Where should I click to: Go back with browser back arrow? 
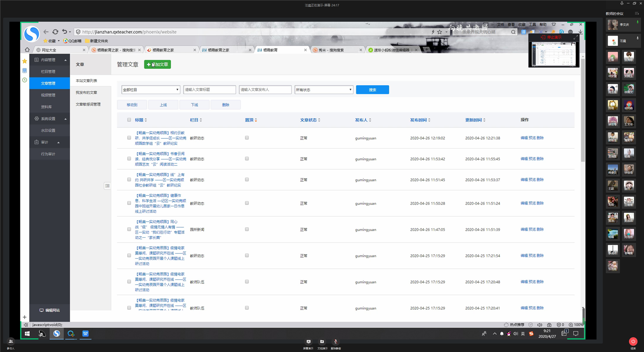point(46,32)
